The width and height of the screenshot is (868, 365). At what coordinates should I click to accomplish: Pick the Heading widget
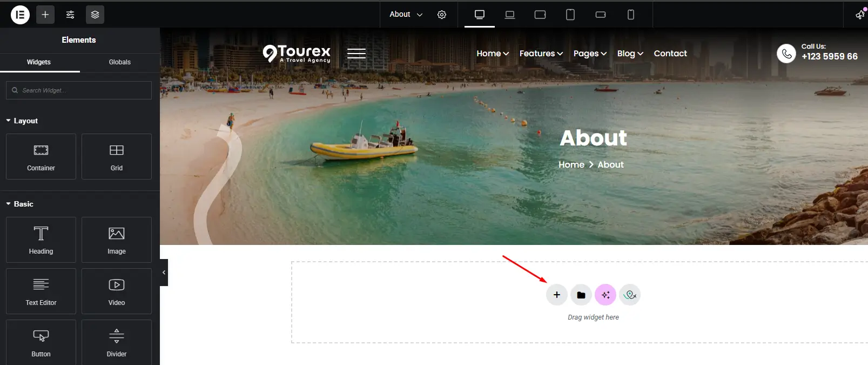coord(41,240)
